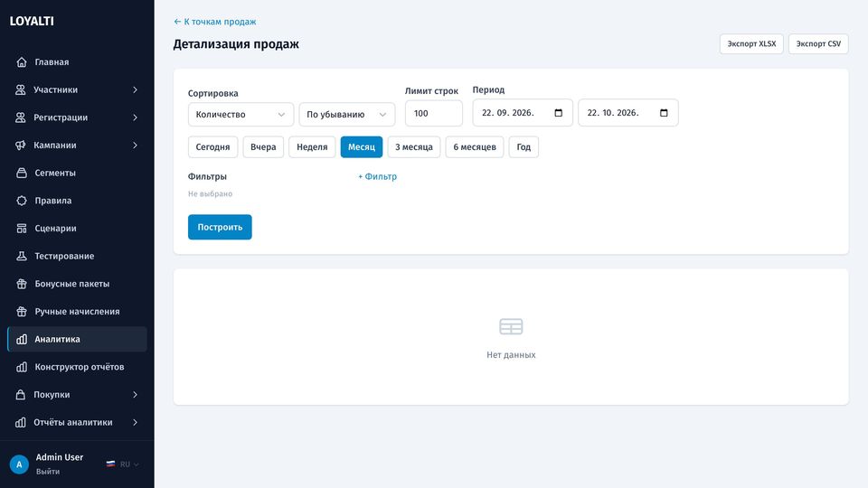Select the Месяц period preset
This screenshot has width=868, height=488.
(x=362, y=147)
